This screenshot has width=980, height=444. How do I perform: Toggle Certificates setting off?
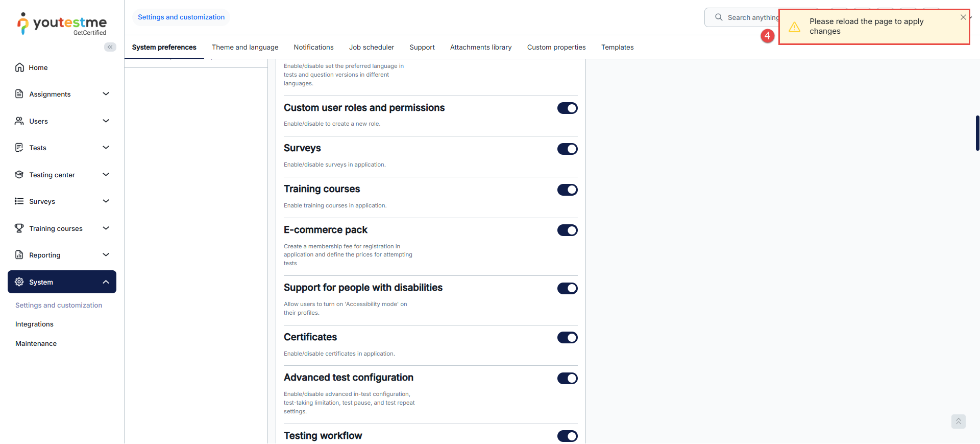[567, 338]
